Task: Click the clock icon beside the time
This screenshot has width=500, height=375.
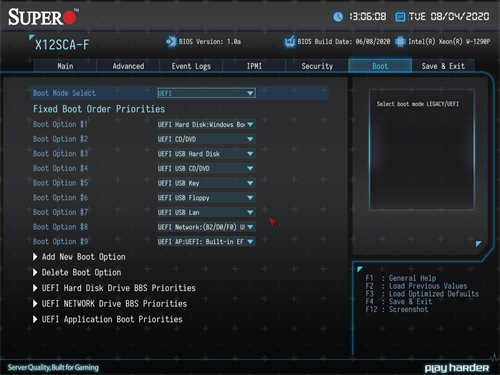Action: (338, 17)
